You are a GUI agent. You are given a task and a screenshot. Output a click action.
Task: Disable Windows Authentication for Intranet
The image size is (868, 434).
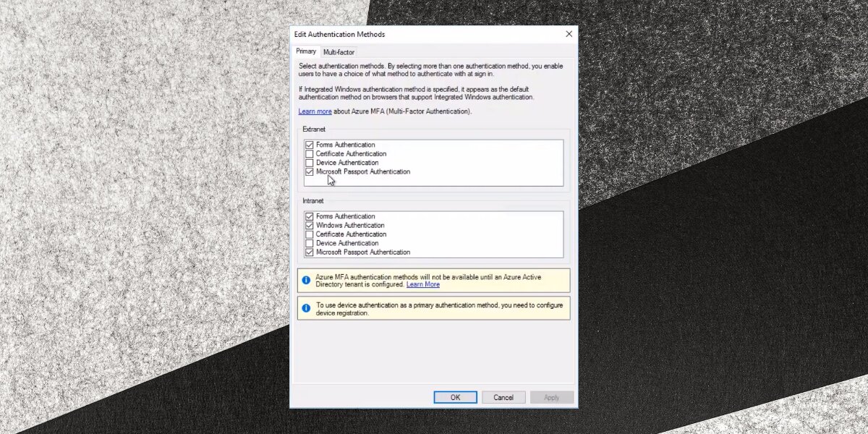pos(310,225)
